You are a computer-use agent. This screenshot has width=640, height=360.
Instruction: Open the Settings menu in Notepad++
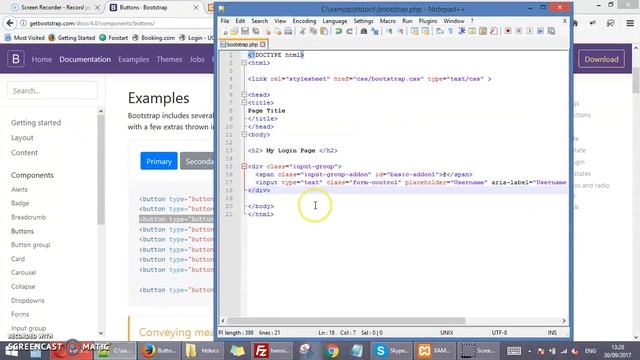(363, 21)
